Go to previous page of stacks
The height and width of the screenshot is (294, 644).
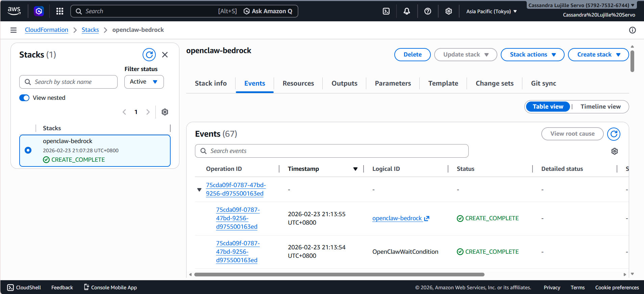click(x=124, y=112)
